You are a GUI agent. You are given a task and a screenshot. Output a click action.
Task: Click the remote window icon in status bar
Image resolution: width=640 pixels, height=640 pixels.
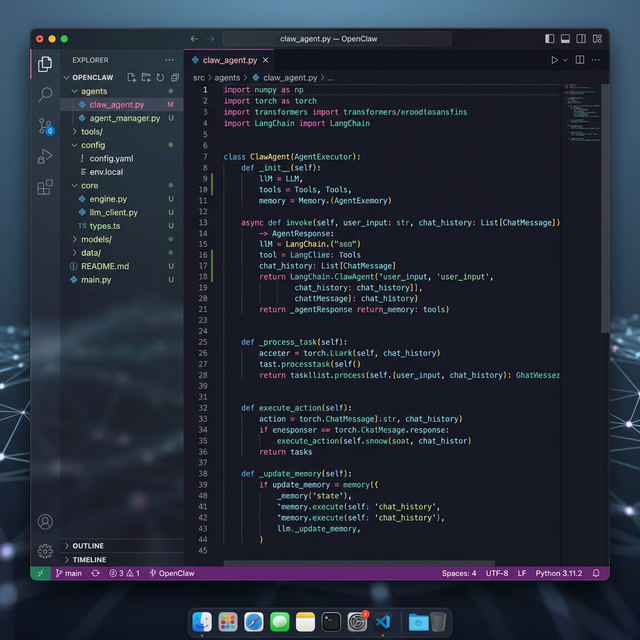click(x=40, y=573)
